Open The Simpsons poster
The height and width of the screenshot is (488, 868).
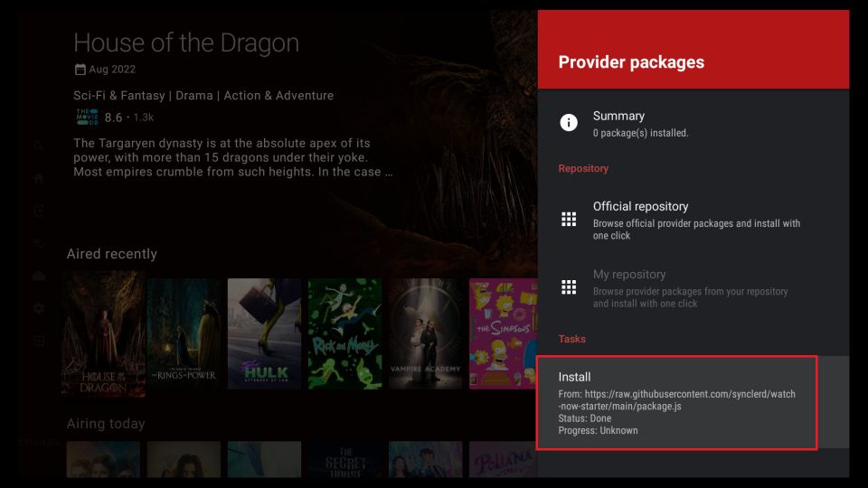pos(504,333)
